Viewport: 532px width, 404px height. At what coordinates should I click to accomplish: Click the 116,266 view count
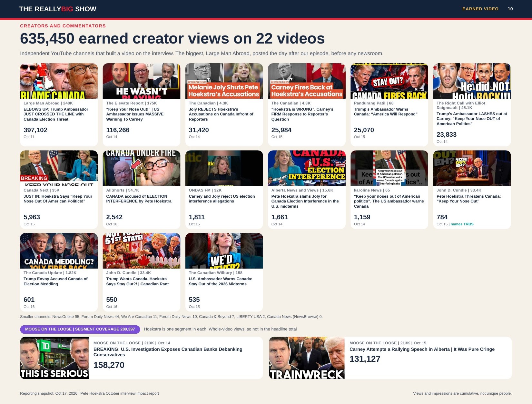(x=118, y=130)
